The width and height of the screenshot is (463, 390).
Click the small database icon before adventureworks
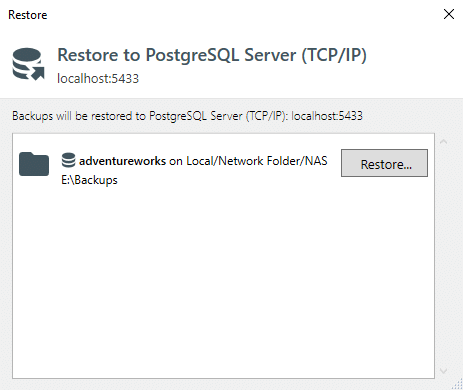coord(69,160)
